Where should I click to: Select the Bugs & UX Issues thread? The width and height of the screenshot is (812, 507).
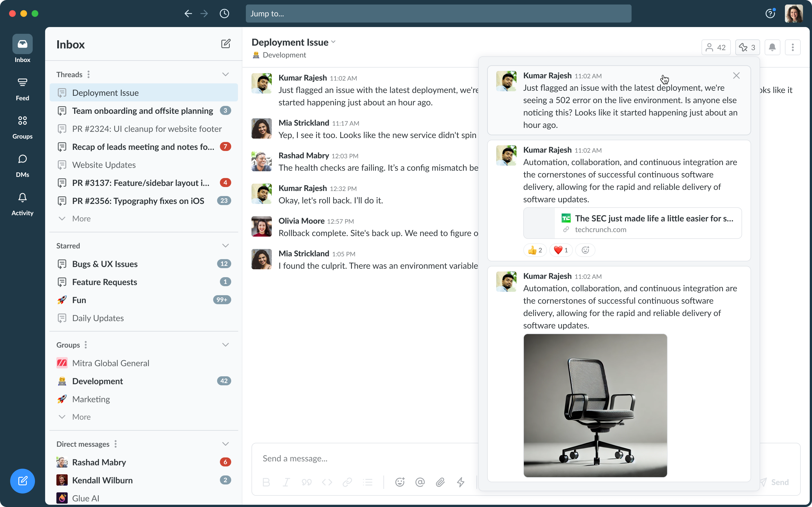click(105, 264)
